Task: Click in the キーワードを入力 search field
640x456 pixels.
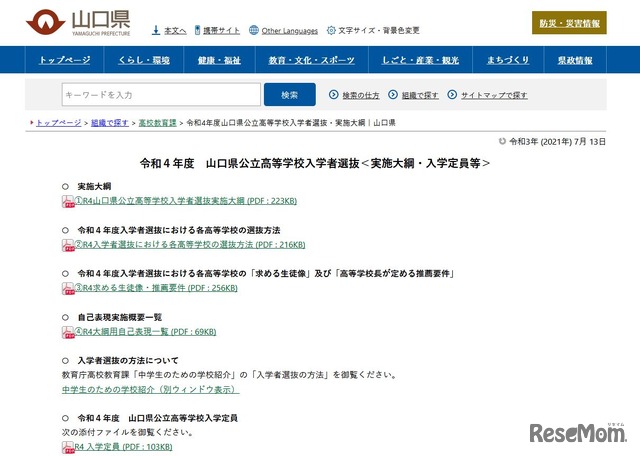Action: (x=160, y=95)
